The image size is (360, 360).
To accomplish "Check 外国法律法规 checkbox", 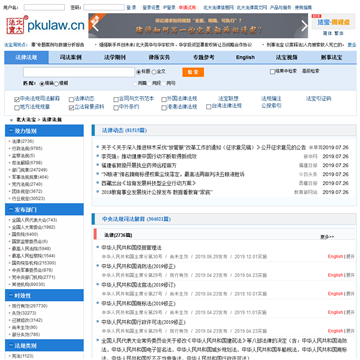I will (x=164, y=99).
